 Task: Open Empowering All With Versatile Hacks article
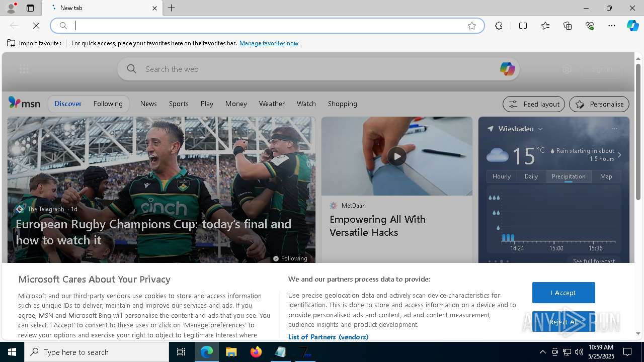(377, 226)
